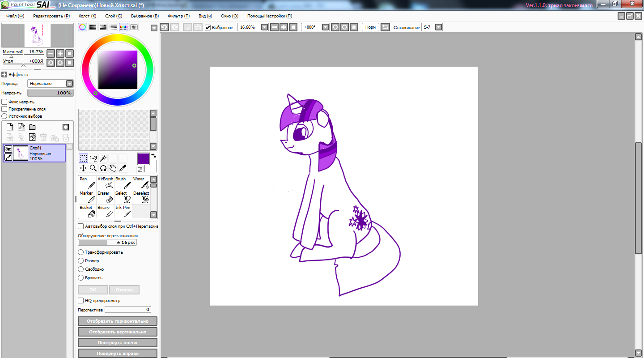The image size is (644, 358).
Task: Select the Трансформировать radio option
Action: 81,252
